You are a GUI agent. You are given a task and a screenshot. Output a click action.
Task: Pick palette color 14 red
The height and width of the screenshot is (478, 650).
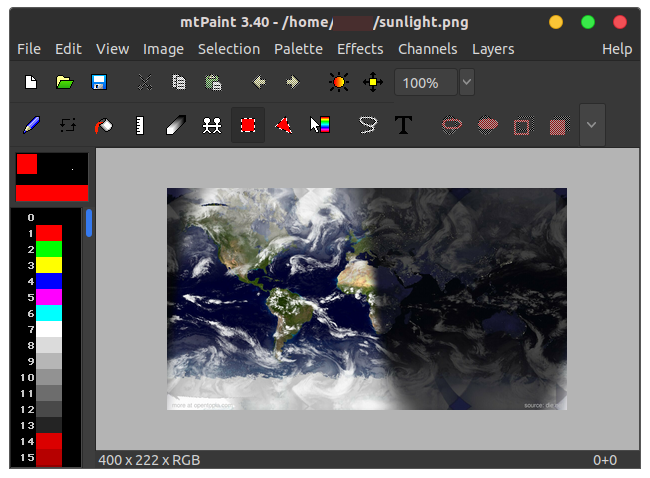(49, 442)
